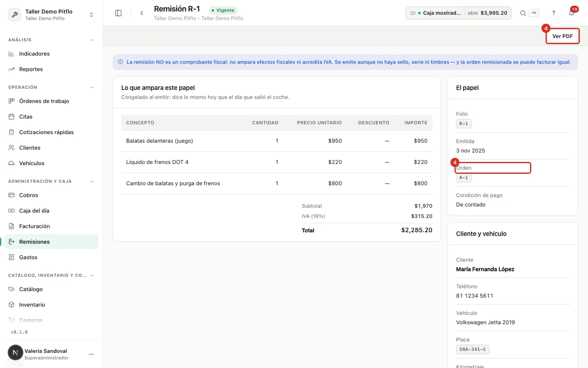Click the Líquido de frenos DOT 4 row
Image resolution: width=588 pixels, height=368 pixels.
click(x=277, y=162)
